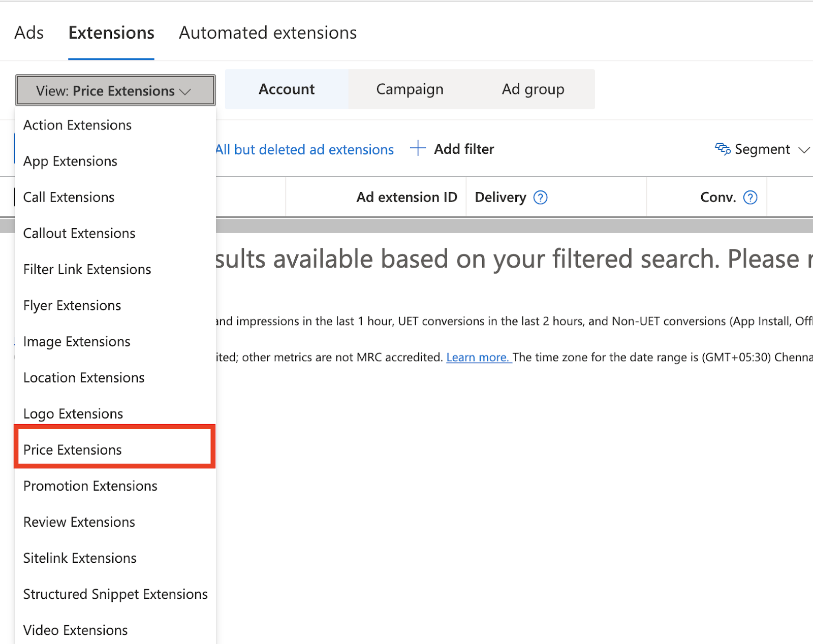Open the Automated extensions tab

coord(267,33)
